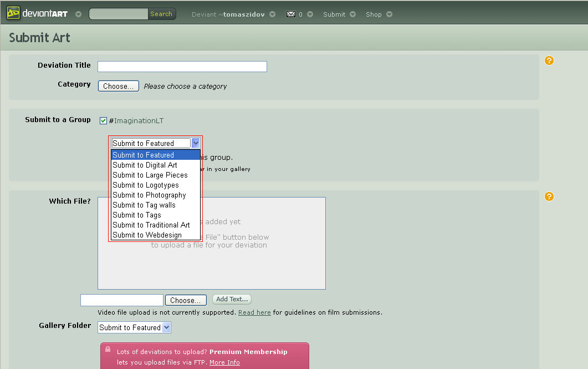Click the padlock icon in Premium banner
This screenshot has height=369, width=588.
click(108, 350)
